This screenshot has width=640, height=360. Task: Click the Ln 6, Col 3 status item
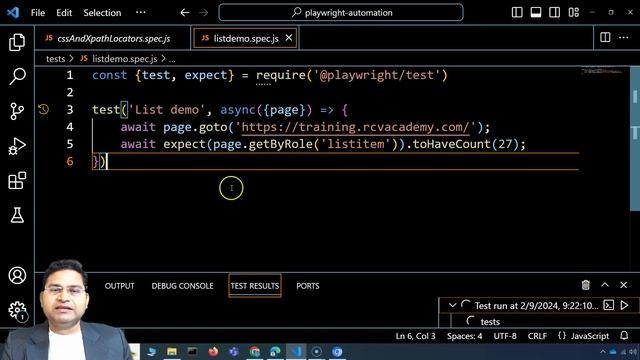pyautogui.click(x=415, y=336)
